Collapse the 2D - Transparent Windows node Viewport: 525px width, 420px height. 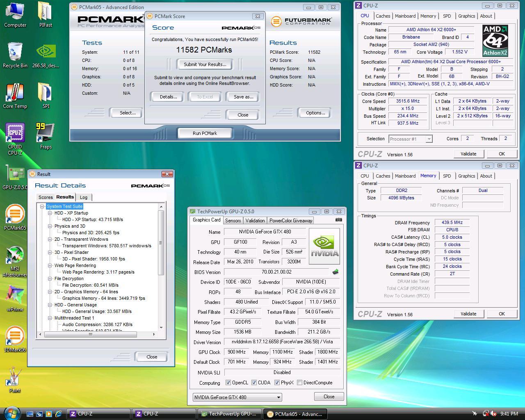tap(50, 239)
